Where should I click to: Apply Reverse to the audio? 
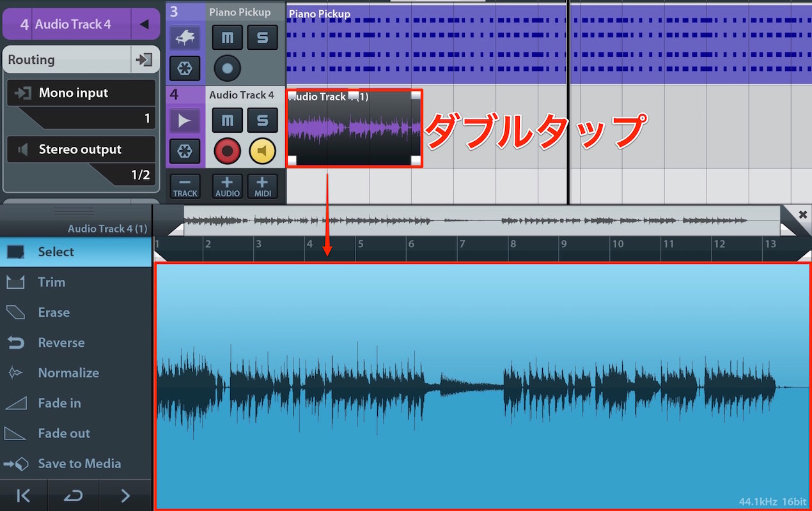point(75,343)
